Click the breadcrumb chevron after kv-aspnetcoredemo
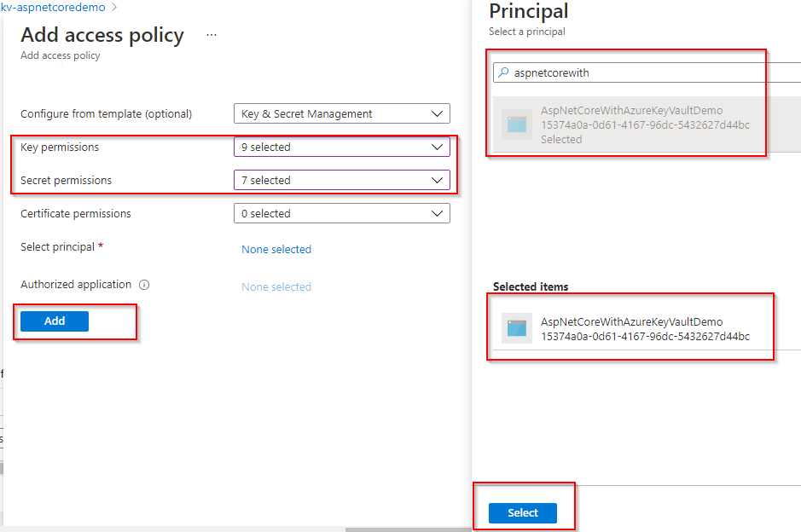Screen dimensions: 801x532 (x=114, y=7)
